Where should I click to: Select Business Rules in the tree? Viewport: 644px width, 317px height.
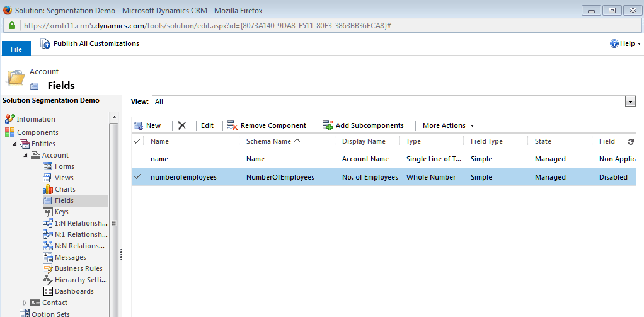point(79,268)
